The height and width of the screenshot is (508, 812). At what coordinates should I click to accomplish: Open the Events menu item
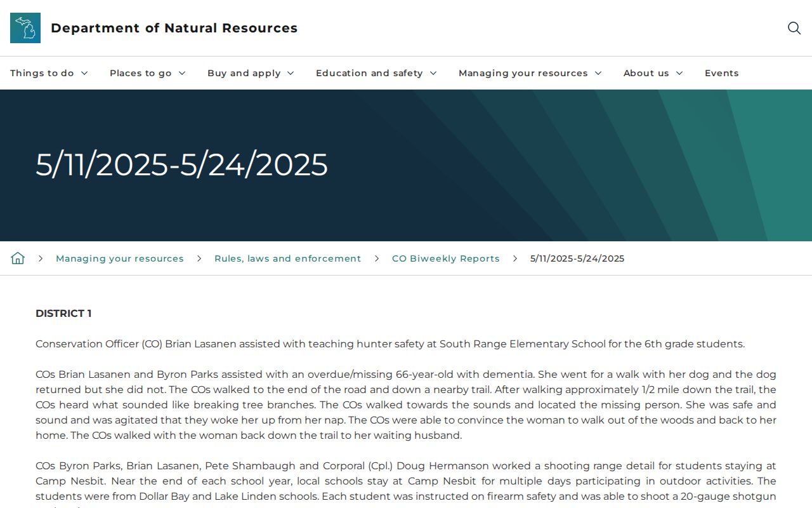[x=722, y=73]
